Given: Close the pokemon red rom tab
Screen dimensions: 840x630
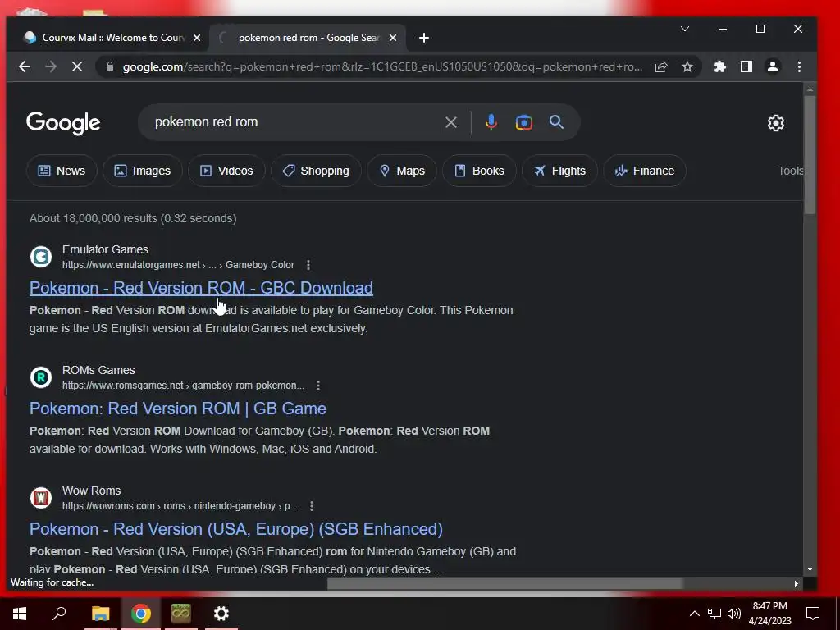Looking at the screenshot, I should [393, 38].
